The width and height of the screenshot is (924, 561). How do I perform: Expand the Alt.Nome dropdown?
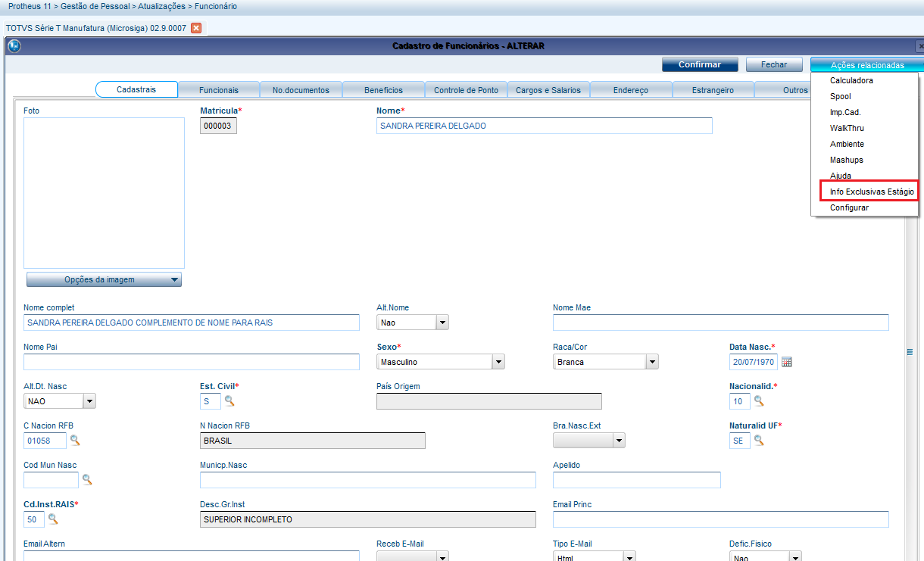tap(442, 323)
